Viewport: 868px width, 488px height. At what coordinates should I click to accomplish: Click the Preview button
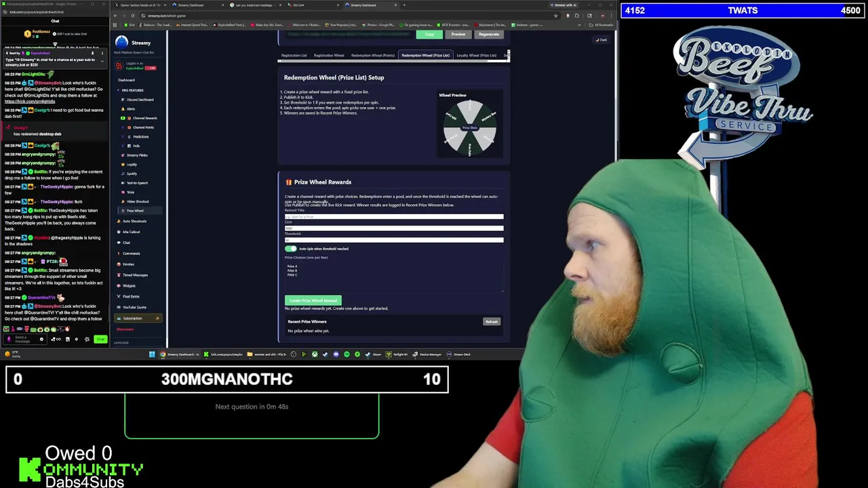coord(458,35)
